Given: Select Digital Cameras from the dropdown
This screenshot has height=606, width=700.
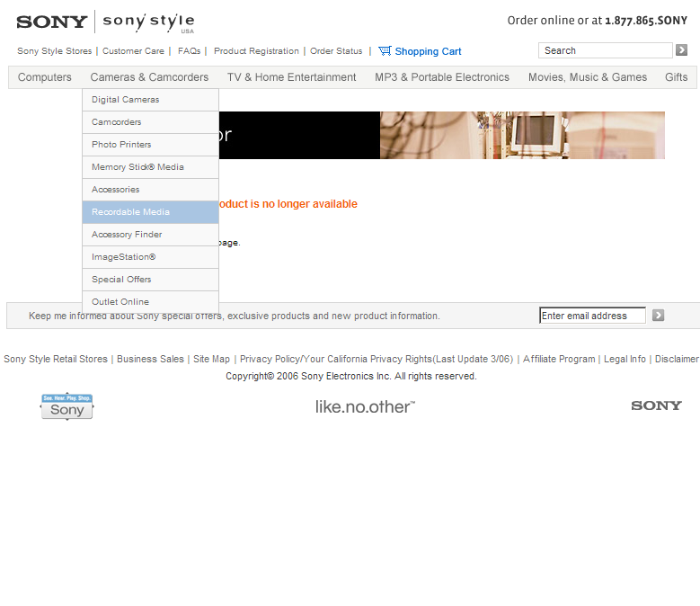Looking at the screenshot, I should [150, 100].
